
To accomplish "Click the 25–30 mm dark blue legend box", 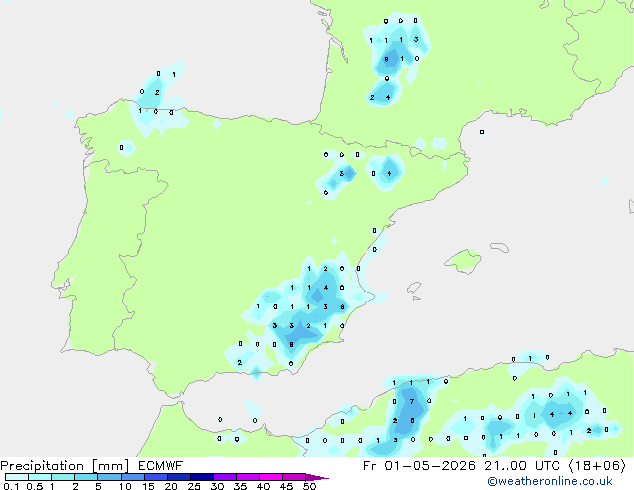I will click(x=202, y=477).
